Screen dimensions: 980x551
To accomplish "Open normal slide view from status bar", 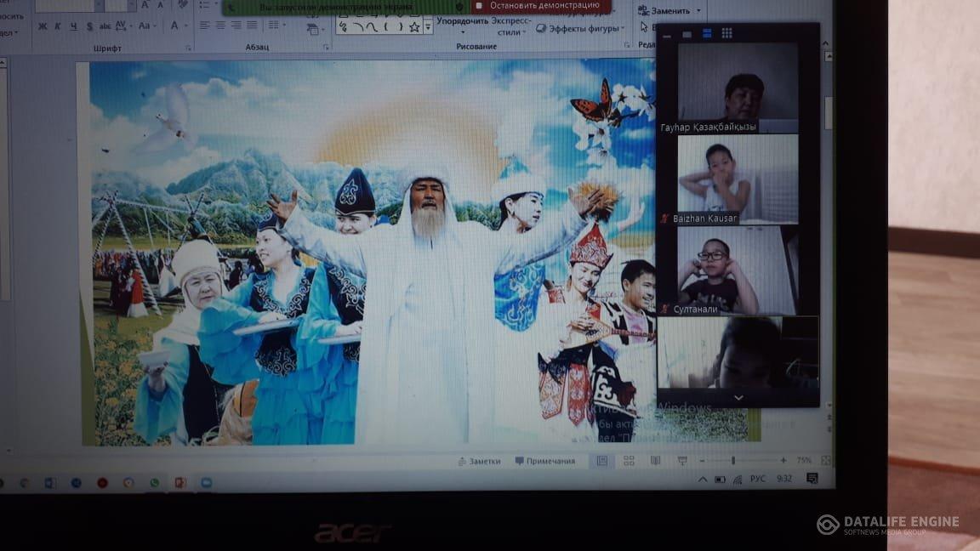I will (x=602, y=461).
